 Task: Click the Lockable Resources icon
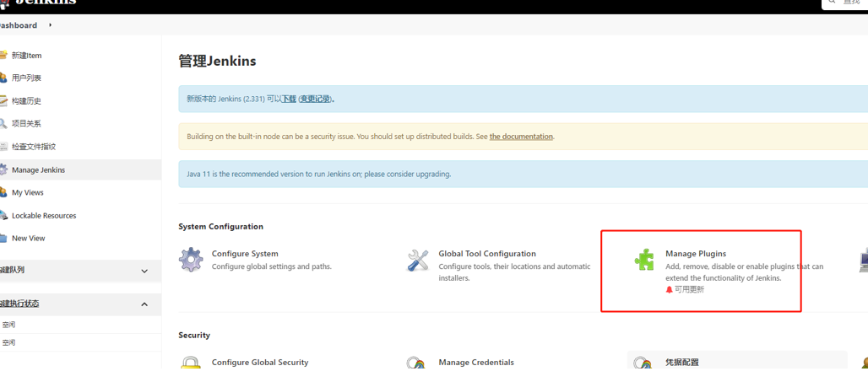click(3, 216)
